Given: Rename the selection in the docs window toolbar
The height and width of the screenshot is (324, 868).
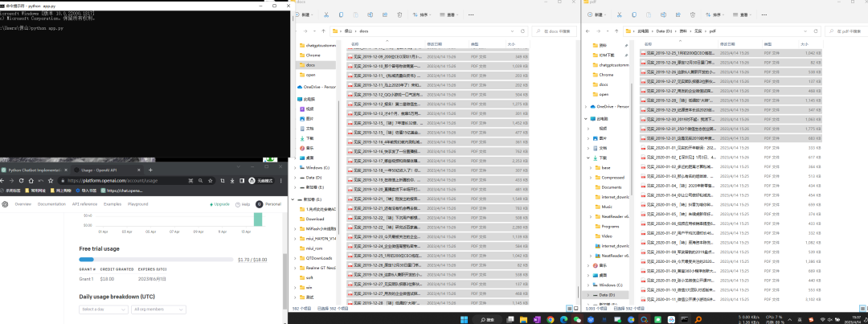Looking at the screenshot, I should click(x=371, y=14).
